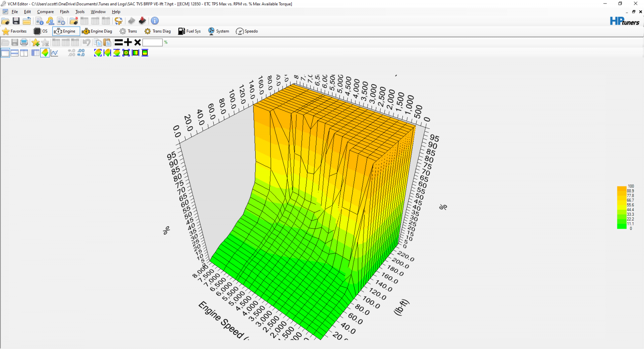
Task: Open the File menu
Action: coord(14,12)
